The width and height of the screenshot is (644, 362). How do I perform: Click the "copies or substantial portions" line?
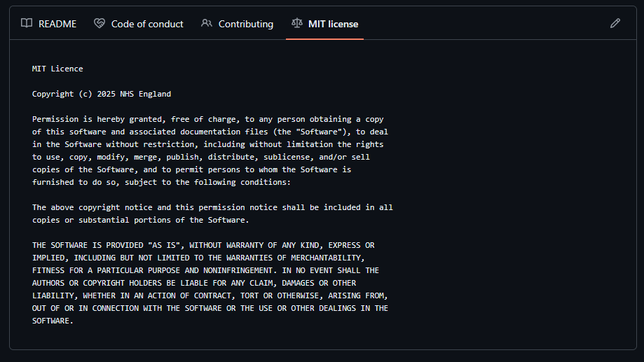tap(140, 220)
